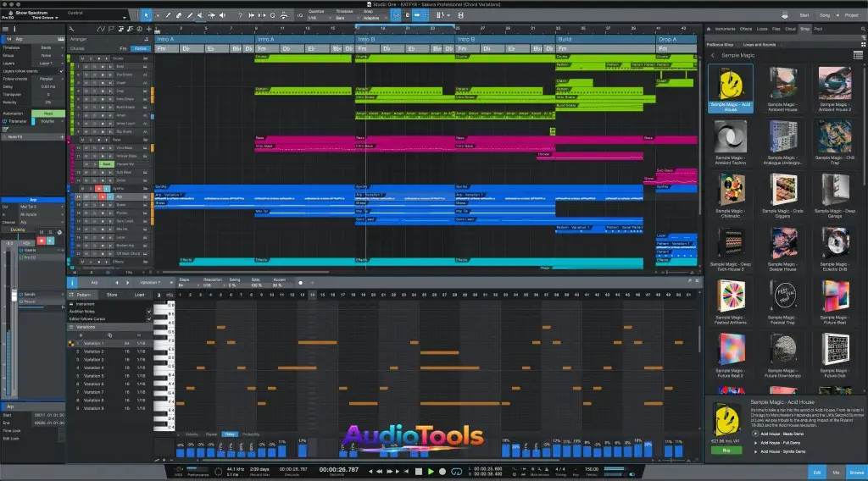Select the Split tool
This screenshot has width=868, height=481.
[x=169, y=15]
